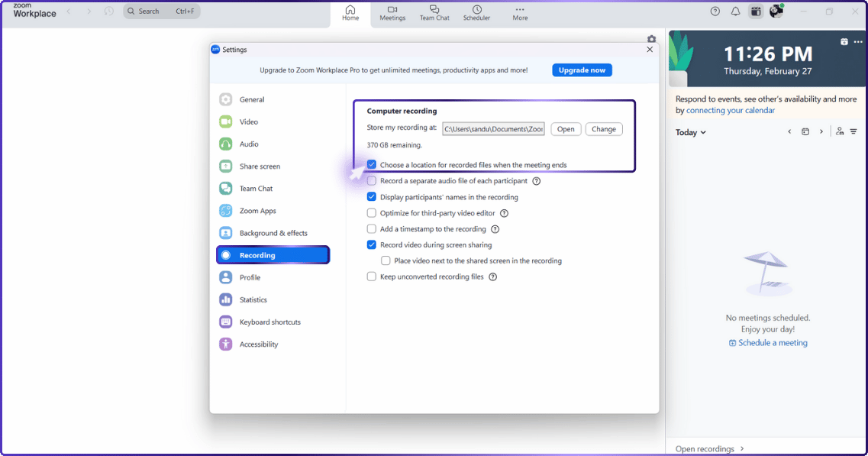Open calendar view icon in Today panel
This screenshot has height=456, width=868.
click(x=805, y=132)
